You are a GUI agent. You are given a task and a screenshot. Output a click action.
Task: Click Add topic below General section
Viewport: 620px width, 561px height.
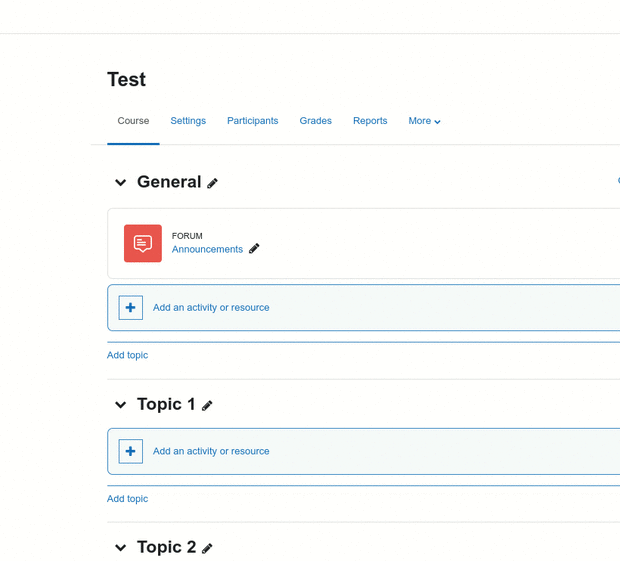pyautogui.click(x=127, y=355)
